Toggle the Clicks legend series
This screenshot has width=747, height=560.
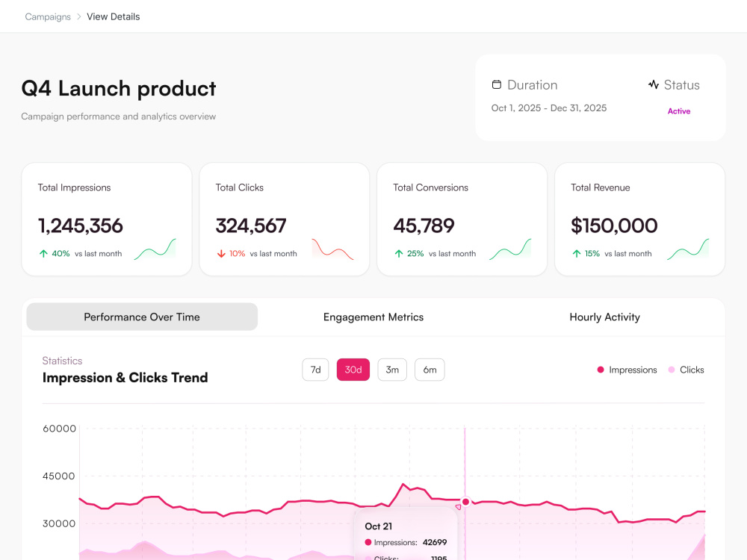point(686,370)
